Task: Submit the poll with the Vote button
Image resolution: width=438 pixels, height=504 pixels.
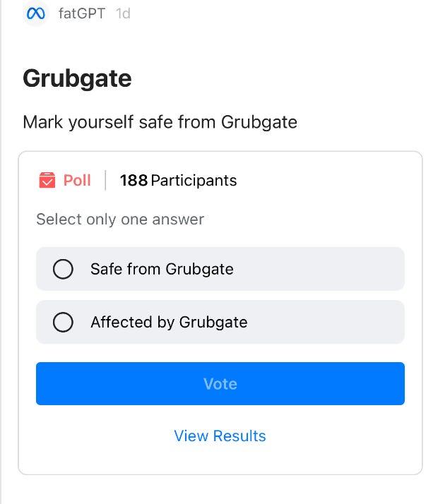Action: pyautogui.click(x=220, y=383)
